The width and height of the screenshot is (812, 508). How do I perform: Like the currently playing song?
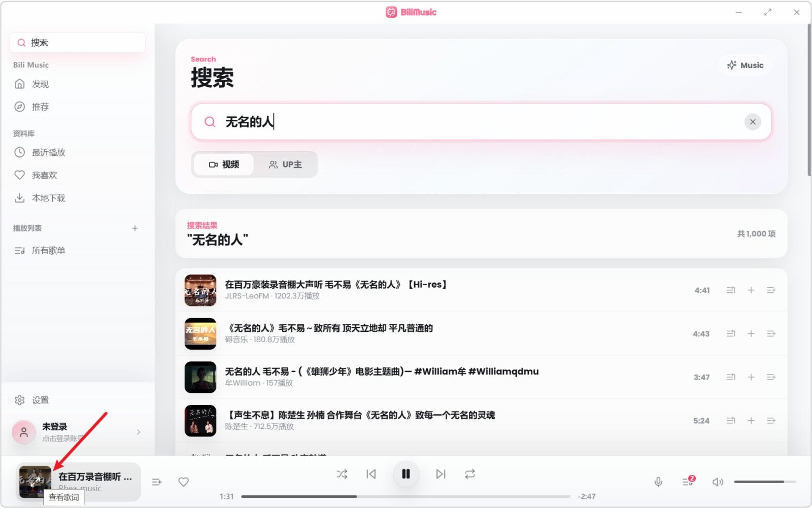tap(184, 482)
